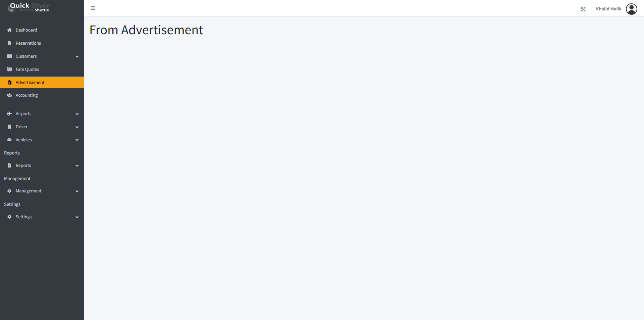Image resolution: width=644 pixels, height=320 pixels.
Task: Click the Khalid Malik username link
Action: [x=608, y=9]
